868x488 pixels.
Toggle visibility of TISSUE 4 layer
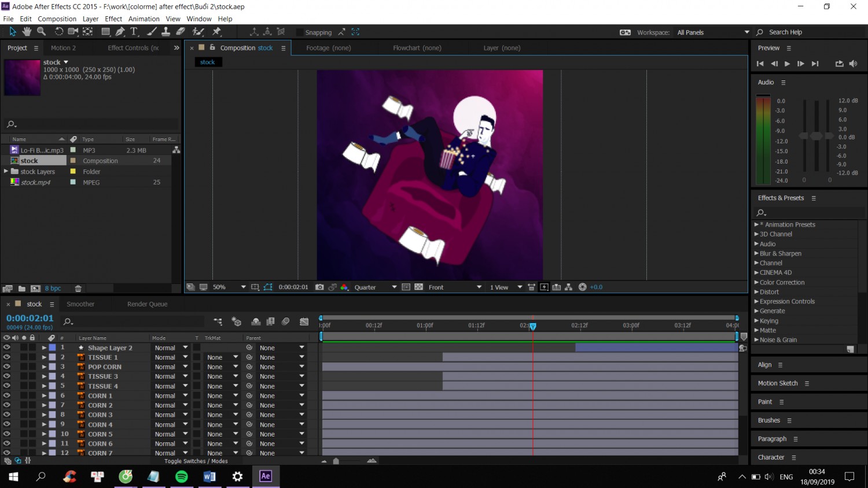[x=6, y=386]
